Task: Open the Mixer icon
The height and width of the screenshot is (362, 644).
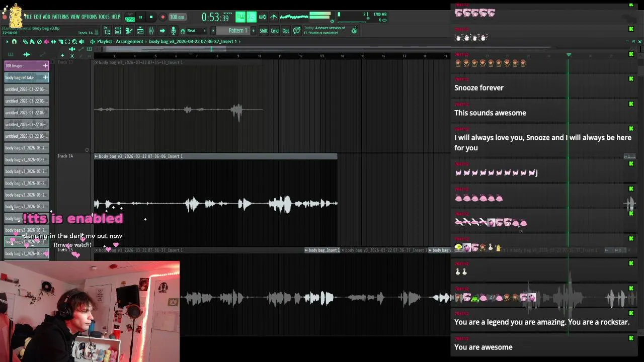Action: coord(151,31)
